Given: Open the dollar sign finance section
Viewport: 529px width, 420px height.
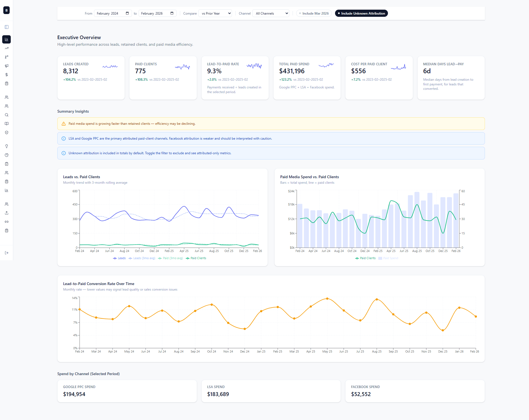Looking at the screenshot, I should coord(7,75).
